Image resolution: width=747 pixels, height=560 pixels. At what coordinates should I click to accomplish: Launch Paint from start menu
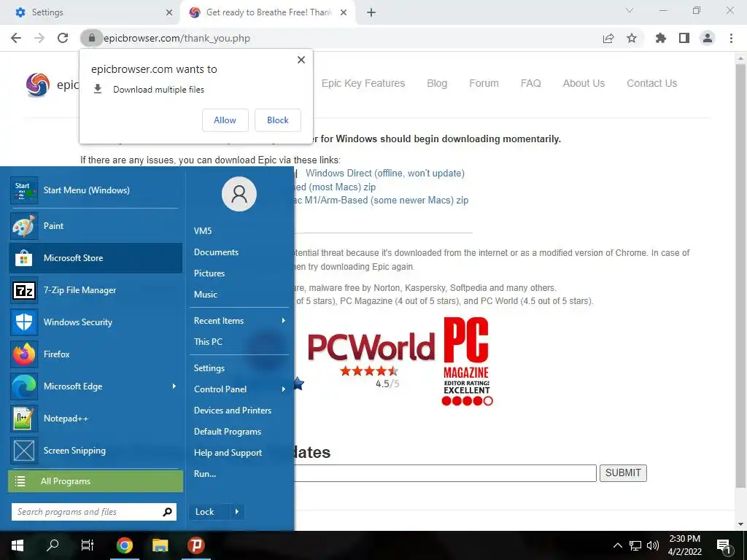point(96,226)
